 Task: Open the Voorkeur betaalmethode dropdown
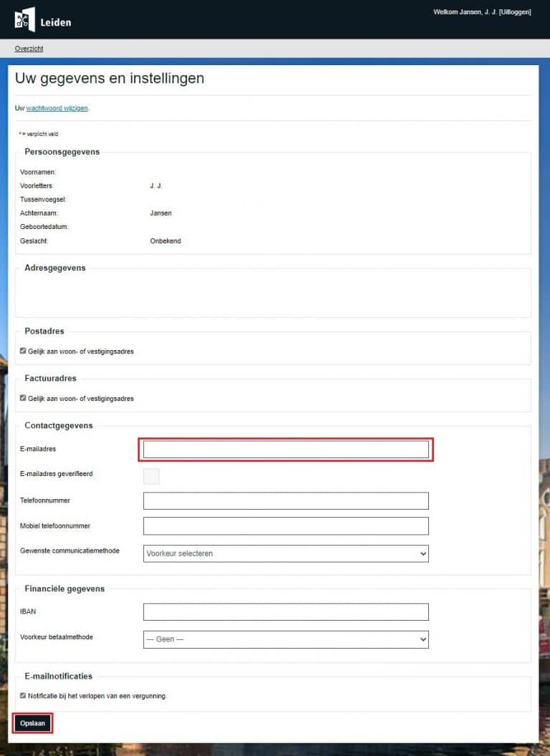[286, 639]
